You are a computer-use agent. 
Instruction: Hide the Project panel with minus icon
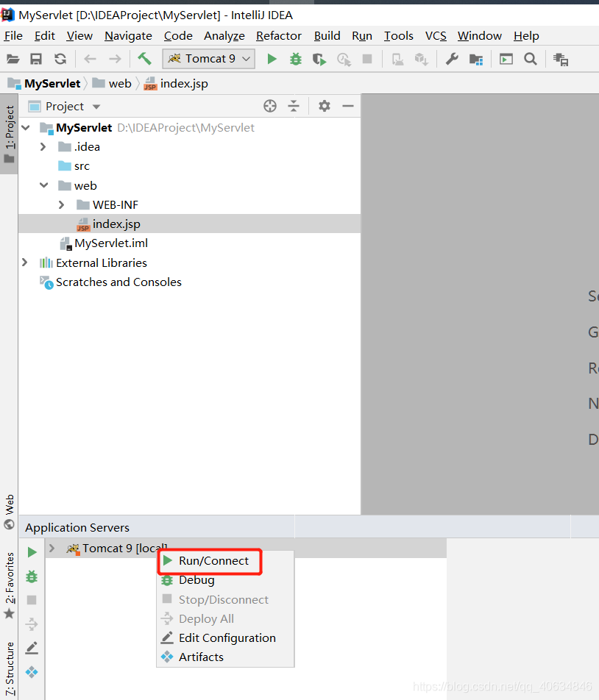348,106
